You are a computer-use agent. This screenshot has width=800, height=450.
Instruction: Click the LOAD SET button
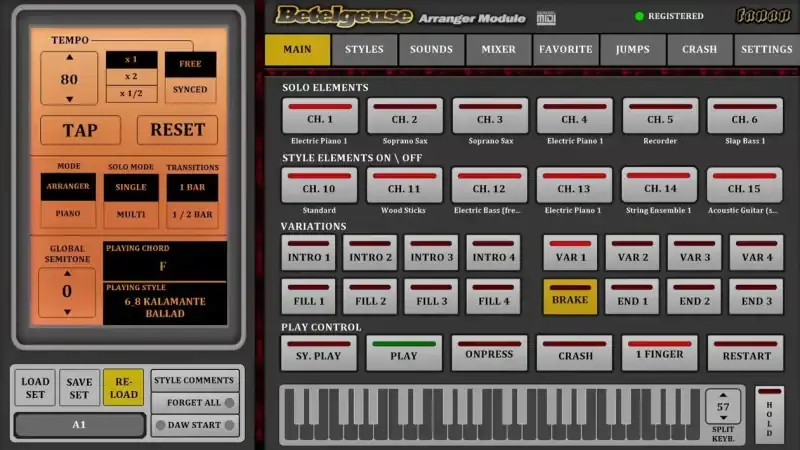[x=35, y=388]
